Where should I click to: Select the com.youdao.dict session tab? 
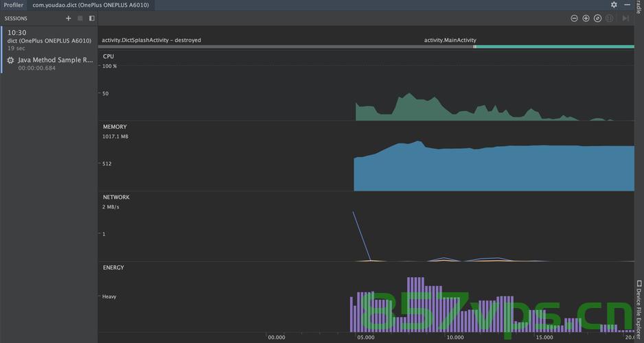tap(91, 5)
